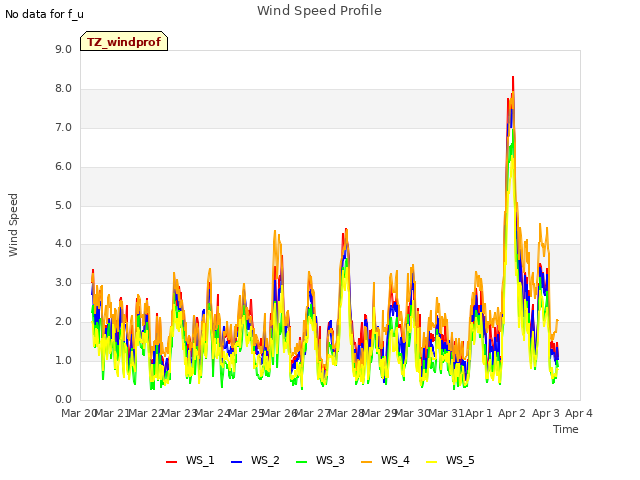Click the 8.0 y-axis tick label
Image resolution: width=640 pixels, height=480 pixels.
[x=63, y=89]
